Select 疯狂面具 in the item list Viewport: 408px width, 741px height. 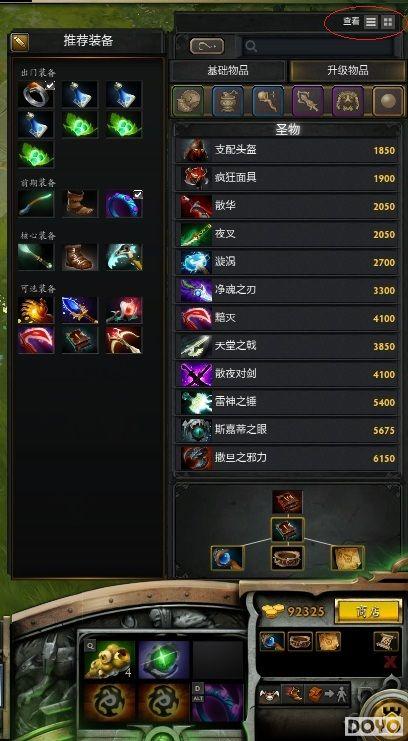click(287, 179)
